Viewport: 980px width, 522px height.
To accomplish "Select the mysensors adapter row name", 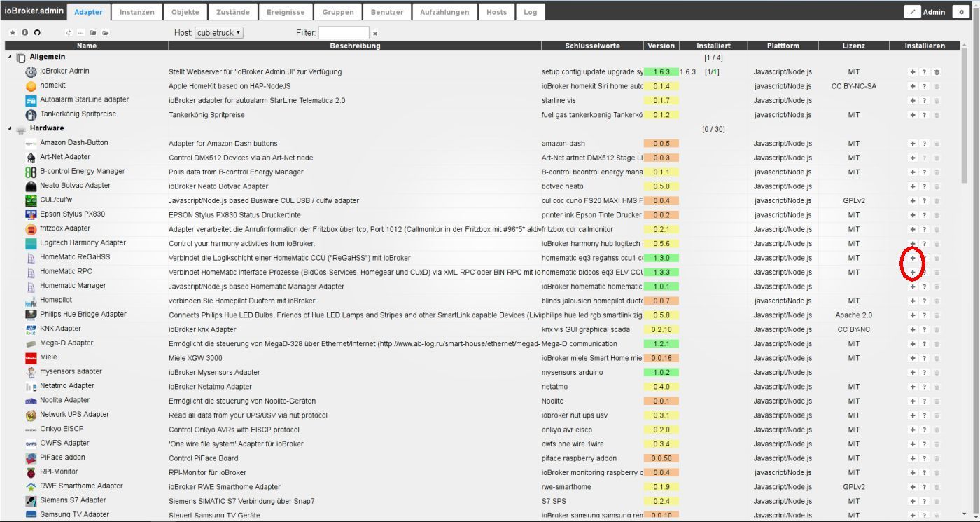I will (71, 371).
